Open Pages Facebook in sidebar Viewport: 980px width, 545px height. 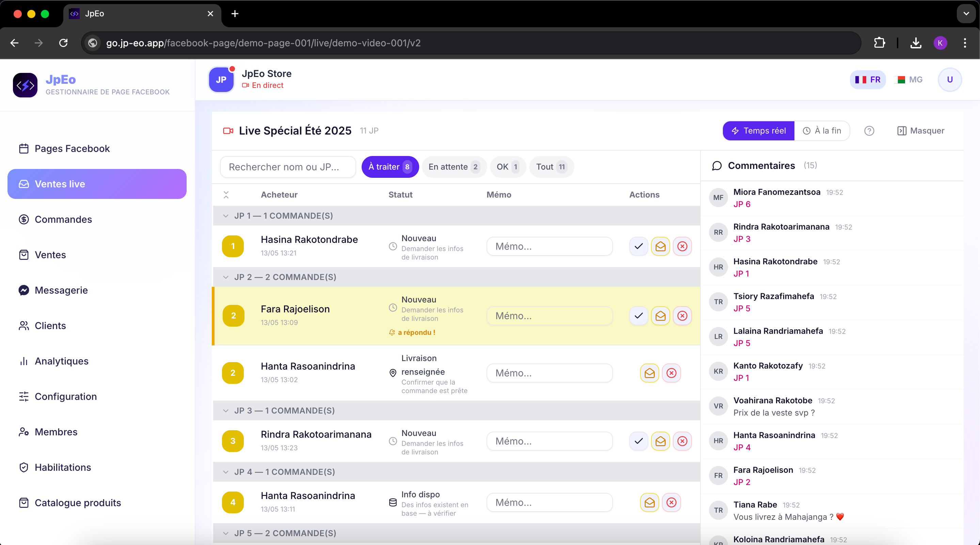97,149
